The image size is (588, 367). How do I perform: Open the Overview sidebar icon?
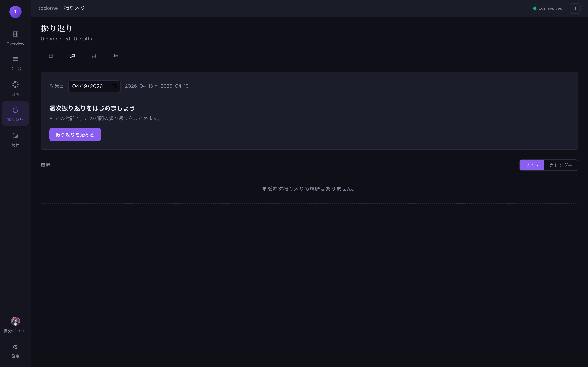(x=15, y=34)
